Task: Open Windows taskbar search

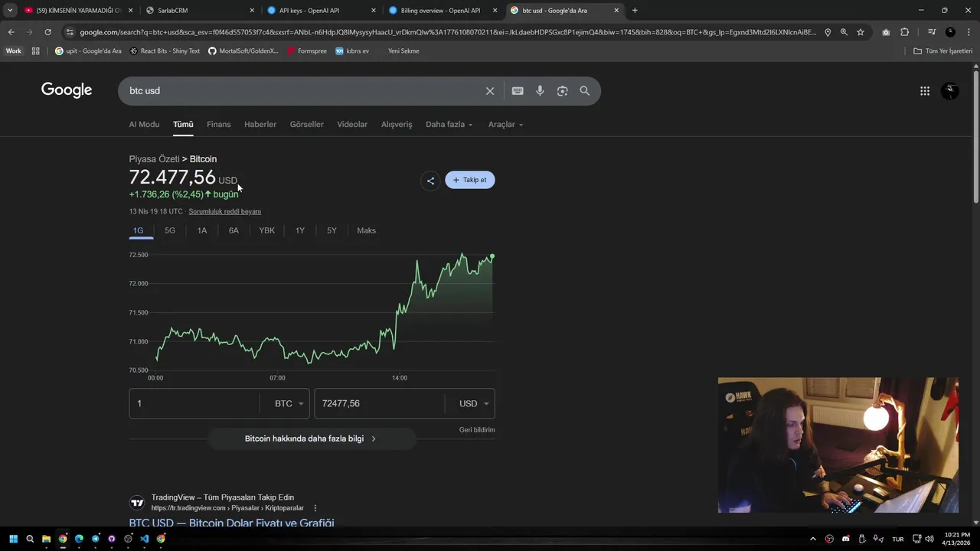Action: (x=30, y=539)
